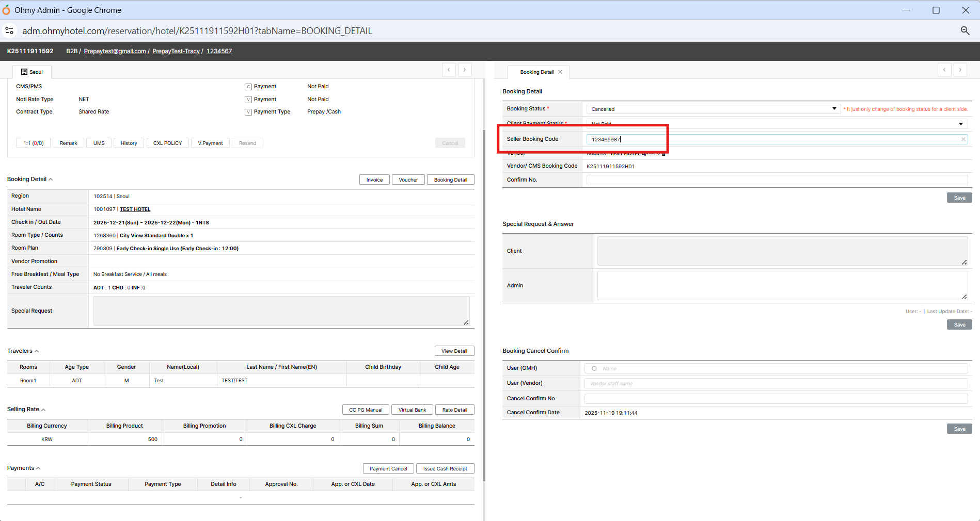Clear the Seller Booking Code field
This screenshot has width=980, height=521.
coord(963,139)
